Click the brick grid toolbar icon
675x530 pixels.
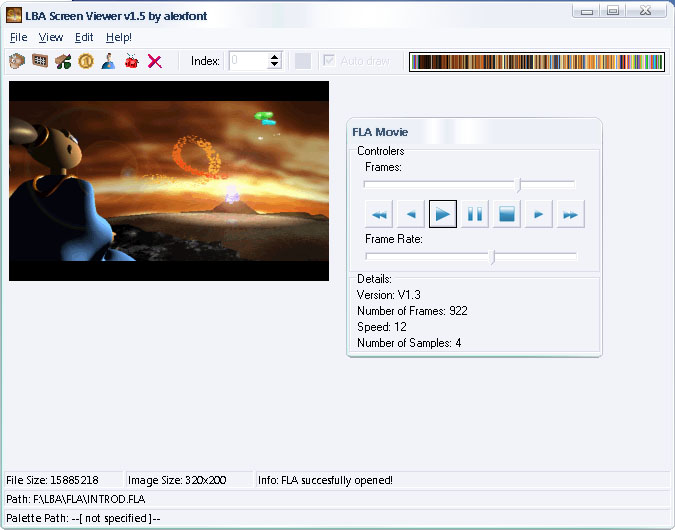[40, 61]
